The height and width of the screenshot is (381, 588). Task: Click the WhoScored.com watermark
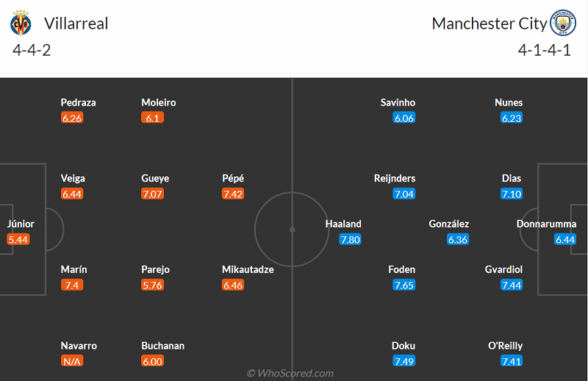[x=290, y=373]
